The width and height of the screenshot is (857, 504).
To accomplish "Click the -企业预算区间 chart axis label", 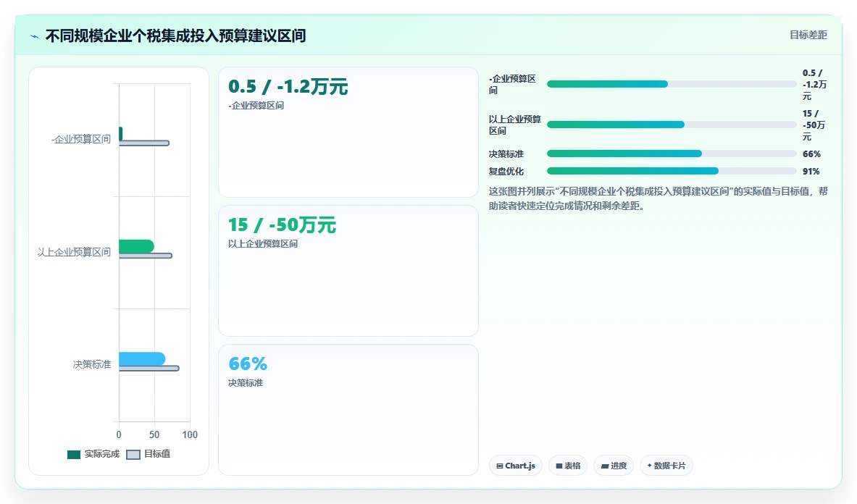I will click(x=81, y=139).
